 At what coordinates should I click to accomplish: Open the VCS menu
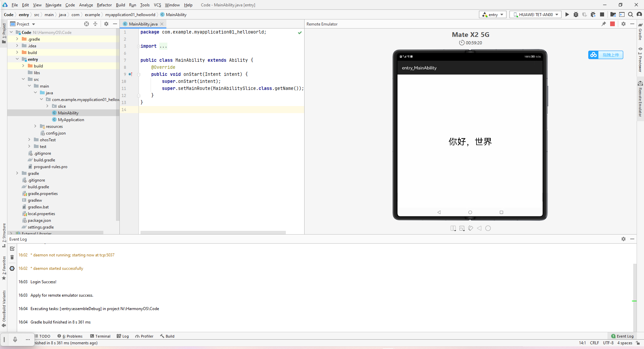coord(157,5)
